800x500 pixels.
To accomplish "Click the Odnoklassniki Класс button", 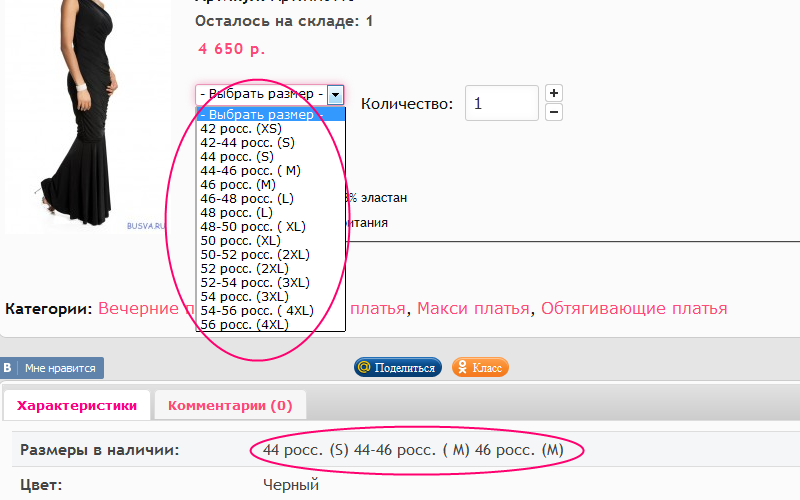I will click(480, 368).
